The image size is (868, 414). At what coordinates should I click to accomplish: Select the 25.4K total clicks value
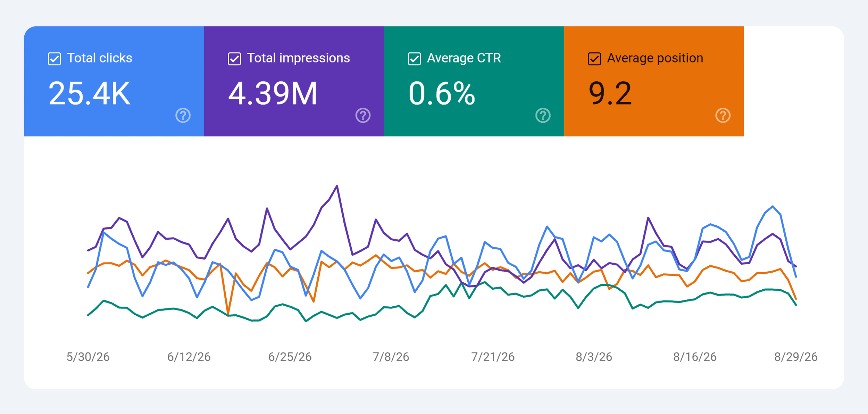pos(90,93)
